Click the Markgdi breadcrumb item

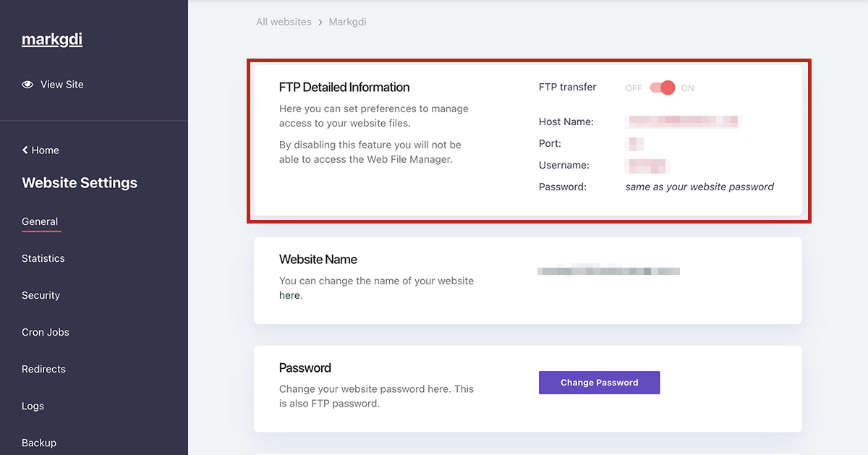tap(347, 22)
